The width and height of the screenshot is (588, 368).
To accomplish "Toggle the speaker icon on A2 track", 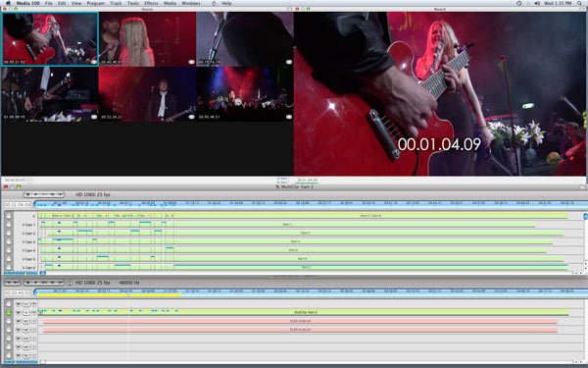I will tap(19, 330).
